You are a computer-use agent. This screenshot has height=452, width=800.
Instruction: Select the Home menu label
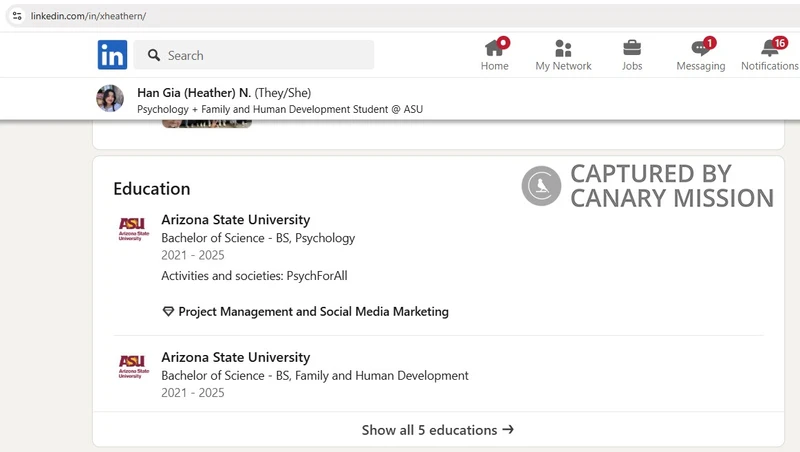click(494, 66)
